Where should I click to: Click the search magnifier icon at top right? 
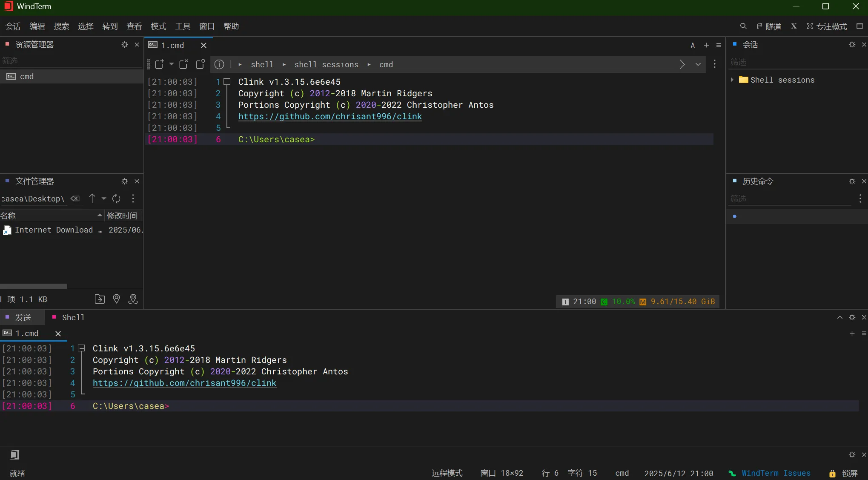(x=743, y=26)
